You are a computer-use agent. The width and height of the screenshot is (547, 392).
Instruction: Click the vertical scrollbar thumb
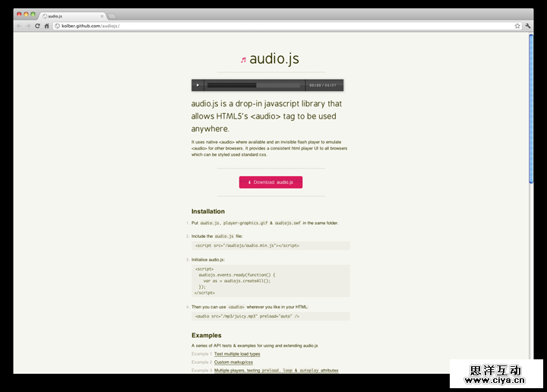pos(531,108)
